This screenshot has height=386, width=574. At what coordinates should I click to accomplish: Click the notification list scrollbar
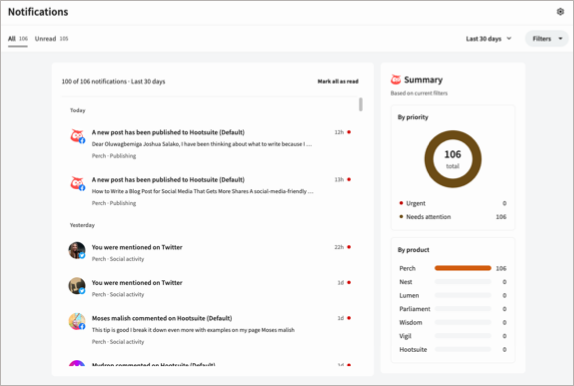coord(361,104)
